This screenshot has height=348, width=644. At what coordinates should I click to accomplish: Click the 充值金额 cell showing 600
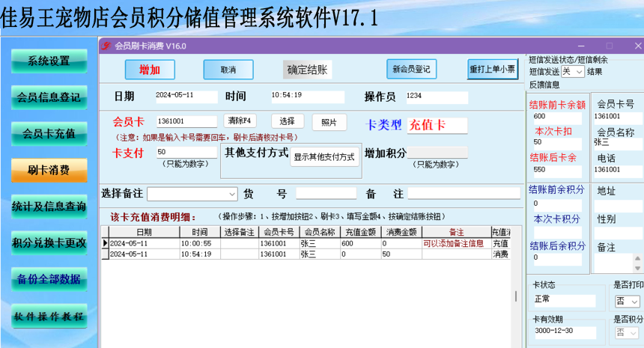[x=361, y=243]
